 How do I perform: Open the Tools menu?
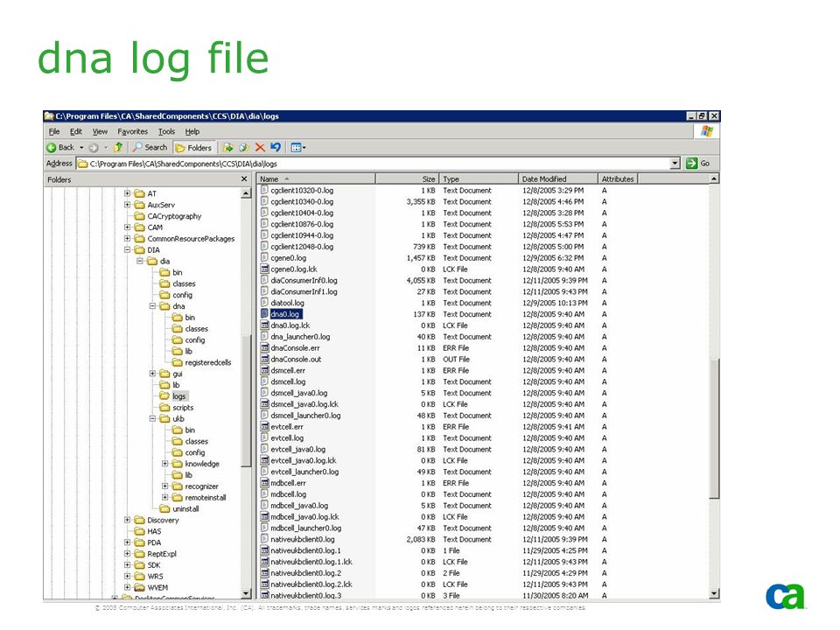tap(166, 131)
